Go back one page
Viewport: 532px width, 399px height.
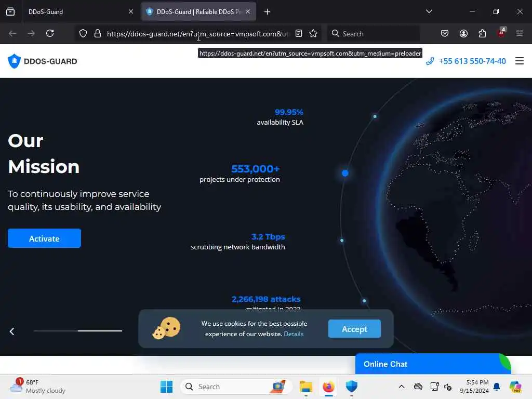point(12,34)
